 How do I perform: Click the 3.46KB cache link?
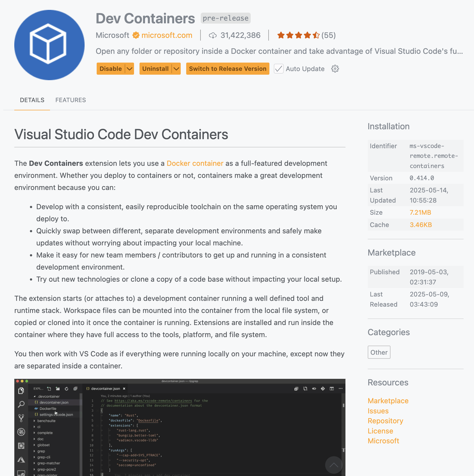point(421,225)
